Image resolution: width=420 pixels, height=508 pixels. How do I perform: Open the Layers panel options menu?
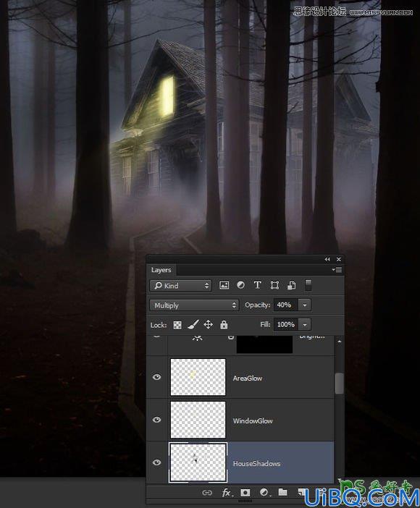(337, 269)
